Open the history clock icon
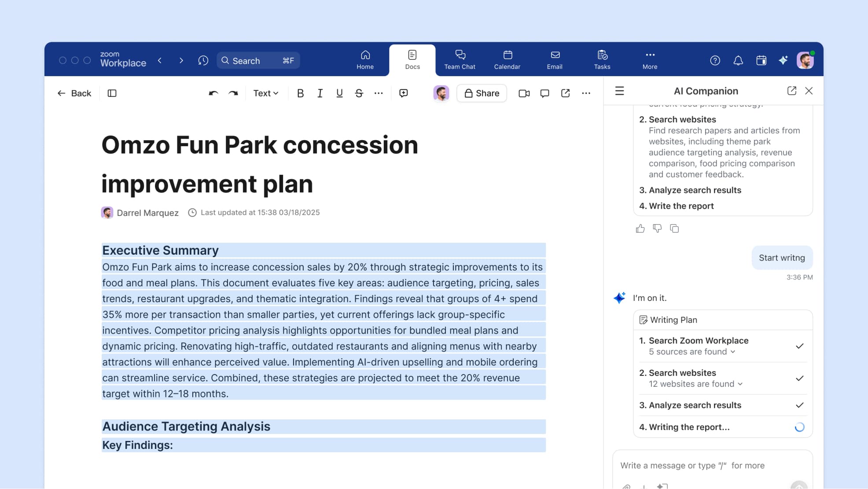The width and height of the screenshot is (868, 489). click(x=203, y=60)
